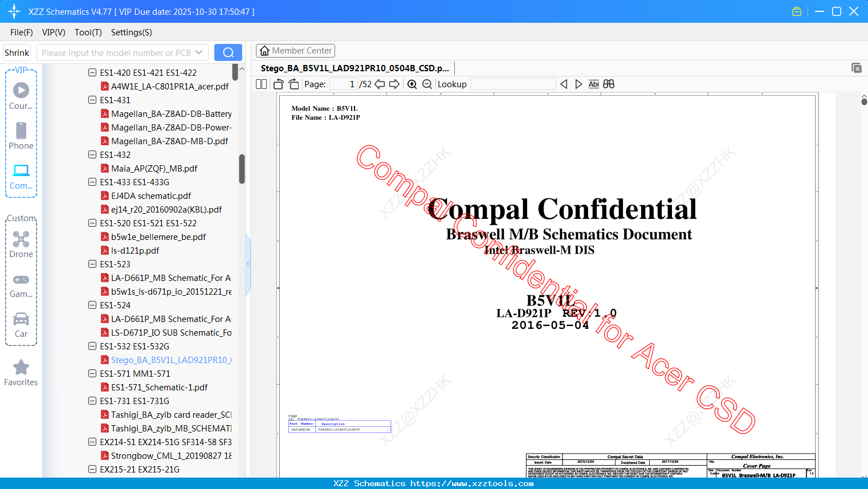
Task: Open Magellan_BA-Z8AD-DB-Battery file
Action: pos(166,114)
